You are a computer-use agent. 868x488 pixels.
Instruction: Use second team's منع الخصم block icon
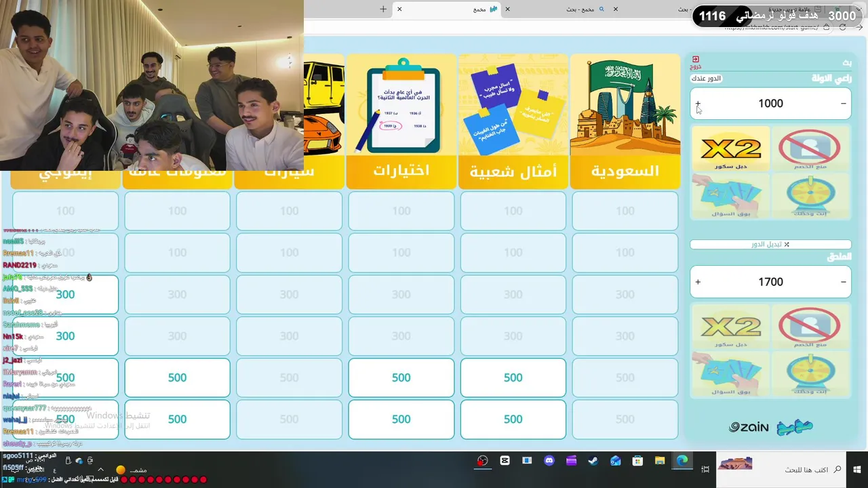point(810,327)
